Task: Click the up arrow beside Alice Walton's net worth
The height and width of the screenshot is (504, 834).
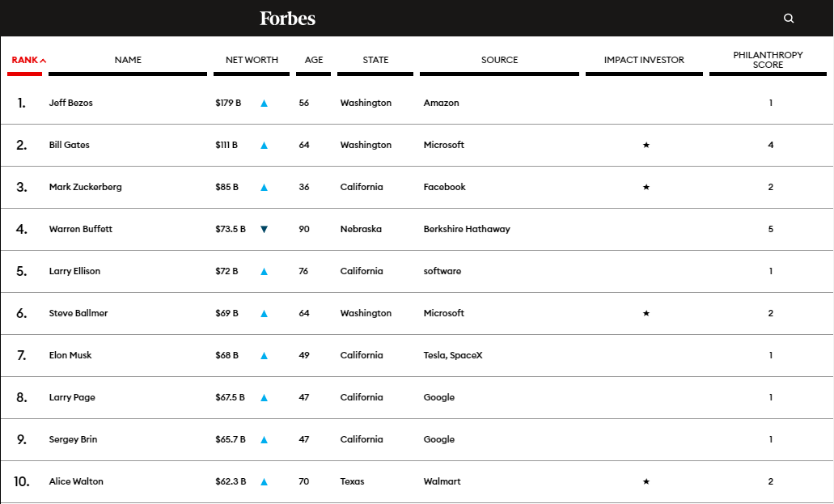Action: coord(264,481)
